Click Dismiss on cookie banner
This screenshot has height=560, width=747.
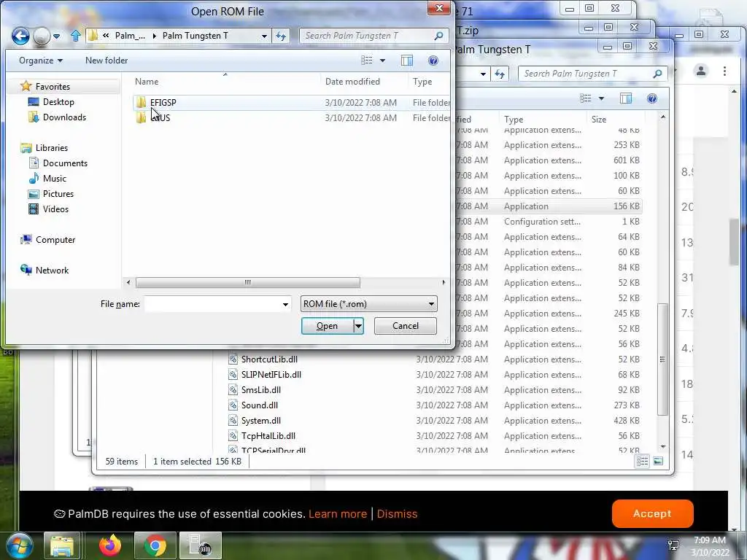pyautogui.click(x=397, y=514)
